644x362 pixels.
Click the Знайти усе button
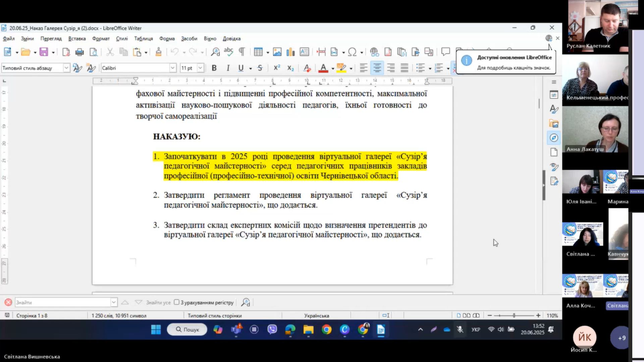158,302
